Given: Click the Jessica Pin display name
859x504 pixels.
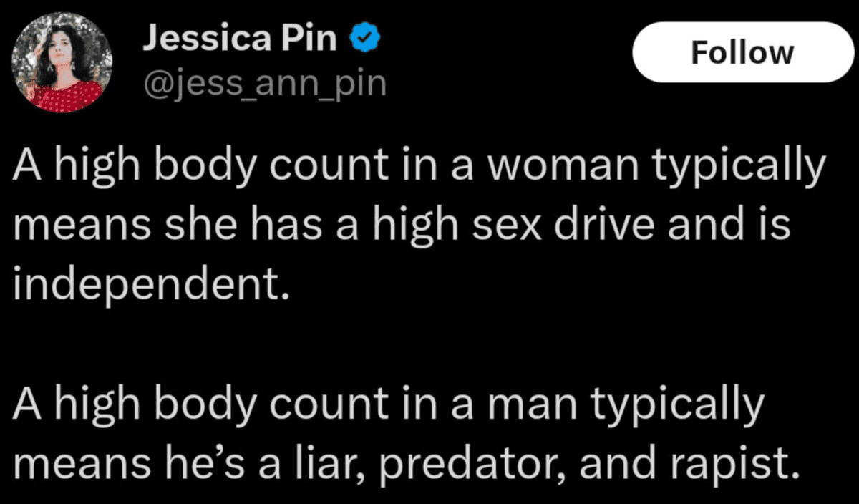Looking at the screenshot, I should (239, 39).
